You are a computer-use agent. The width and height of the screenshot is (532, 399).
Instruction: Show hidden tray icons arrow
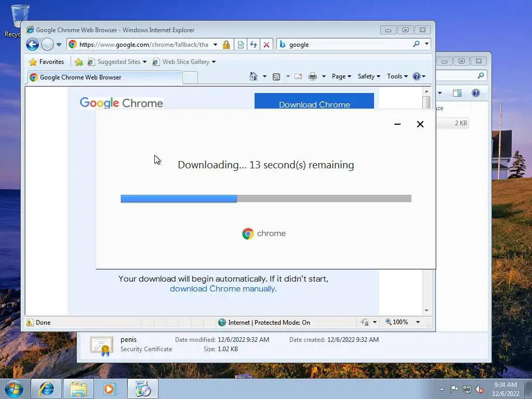click(442, 389)
